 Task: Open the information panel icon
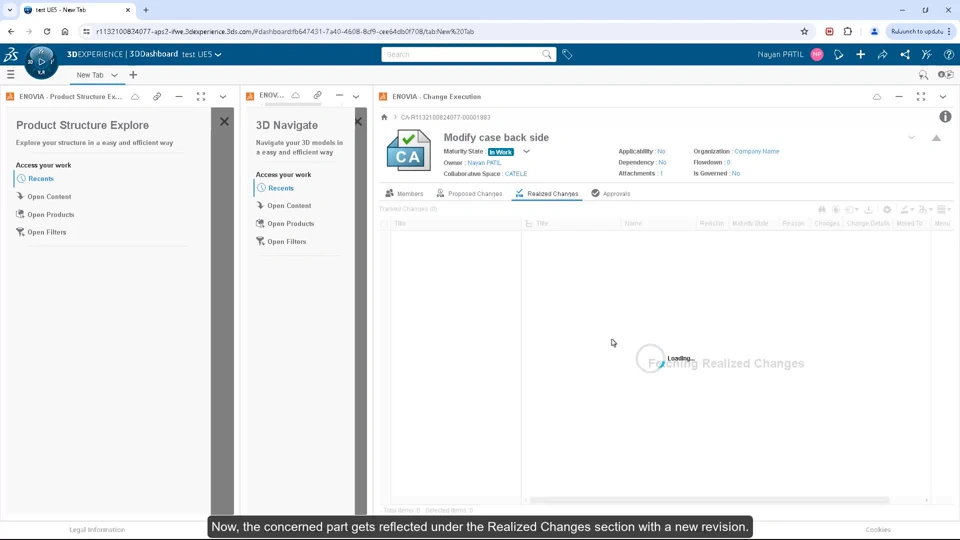click(945, 116)
